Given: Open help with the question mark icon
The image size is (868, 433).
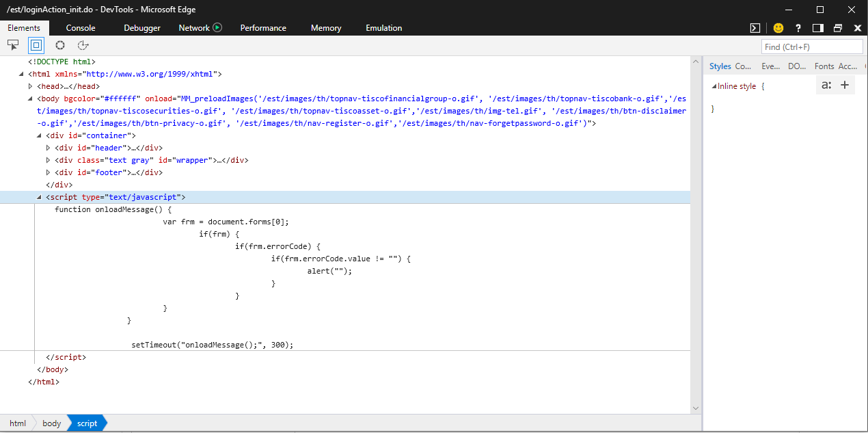Looking at the screenshot, I should [x=798, y=28].
